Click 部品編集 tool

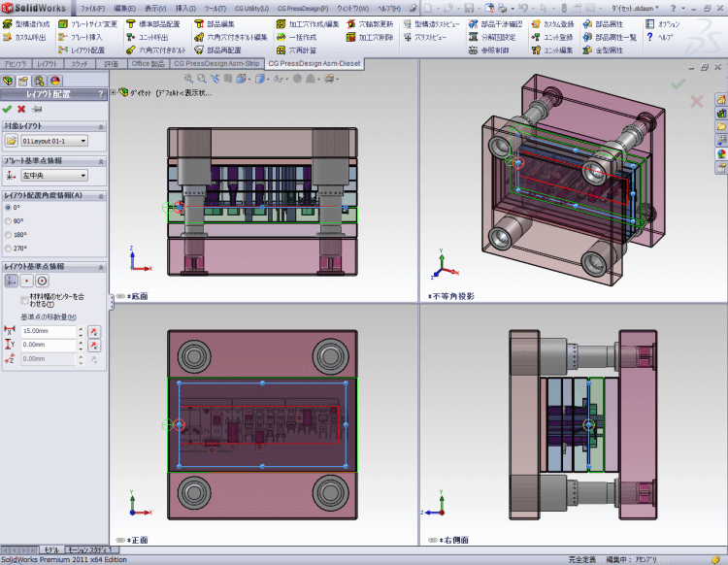point(215,24)
